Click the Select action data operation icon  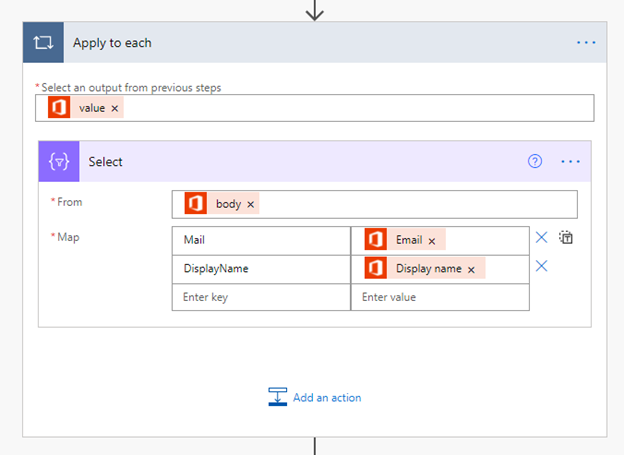(x=59, y=161)
